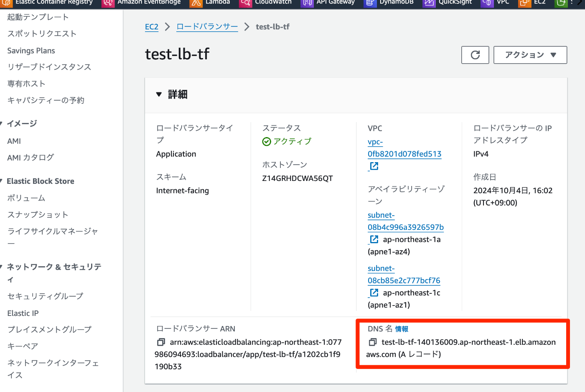585x392 pixels.
Task: Open Savings Plans in the sidebar
Action: click(31, 51)
